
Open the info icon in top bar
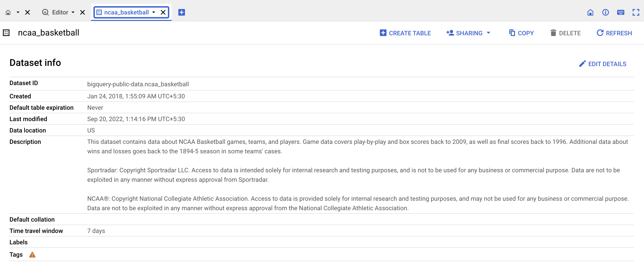tap(606, 12)
